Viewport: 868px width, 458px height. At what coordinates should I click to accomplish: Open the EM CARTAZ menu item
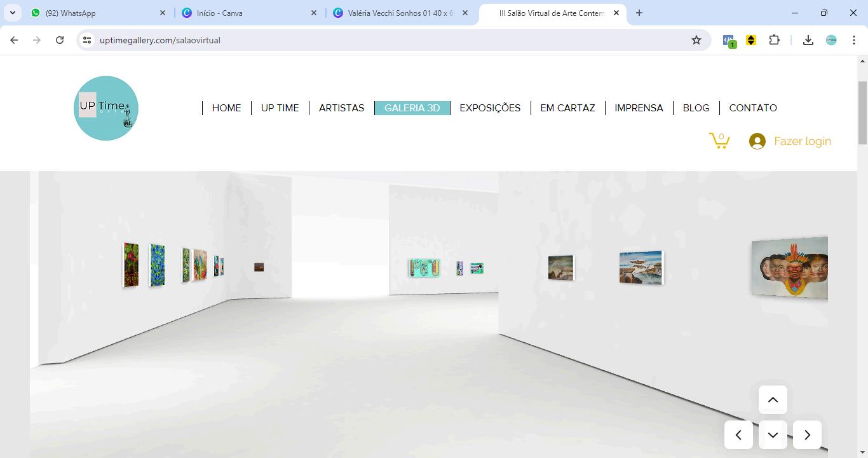(x=567, y=108)
